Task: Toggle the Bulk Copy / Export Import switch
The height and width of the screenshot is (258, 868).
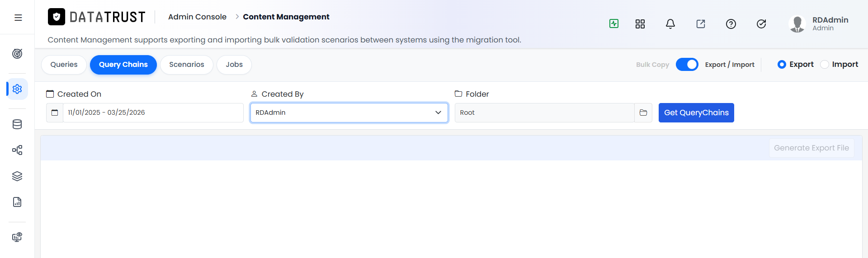Action: point(687,65)
